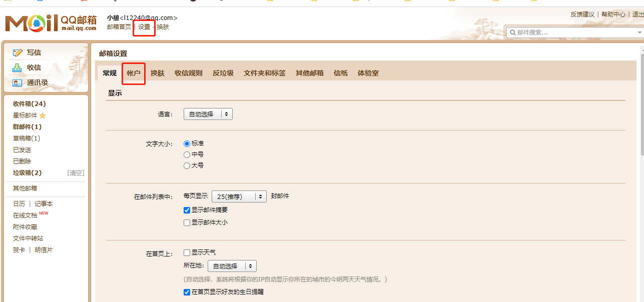Open the 草稿箱(1) folder
644x302 pixels.
pyautogui.click(x=27, y=138)
